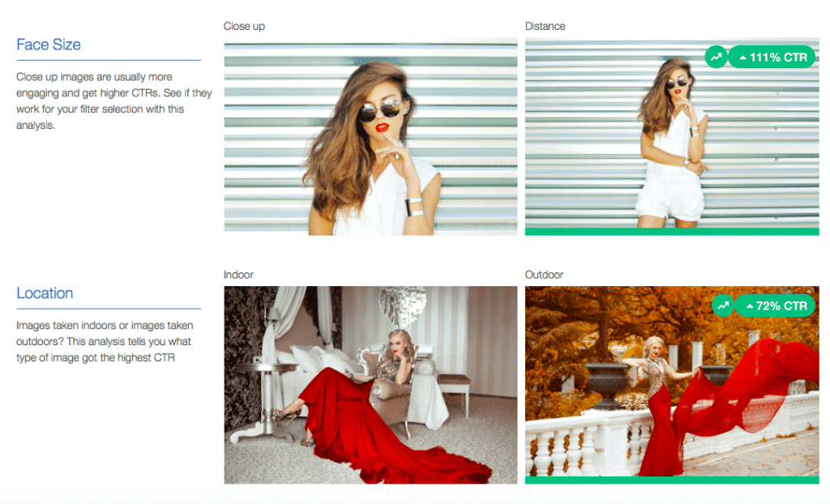Screen dimensions: 830x504
Task: Click the trend icon beside 111% CTR
Action: coord(717,58)
